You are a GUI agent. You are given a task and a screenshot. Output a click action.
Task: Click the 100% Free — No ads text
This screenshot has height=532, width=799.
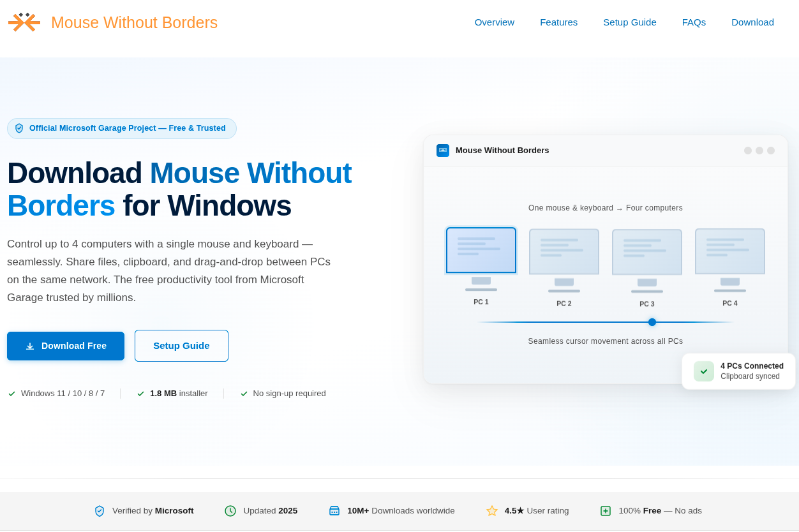pyautogui.click(x=661, y=511)
